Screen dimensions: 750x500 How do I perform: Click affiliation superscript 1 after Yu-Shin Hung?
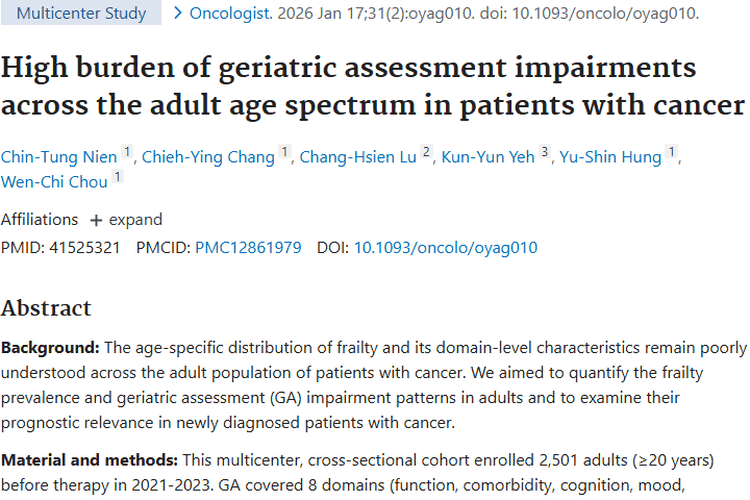[x=673, y=152]
